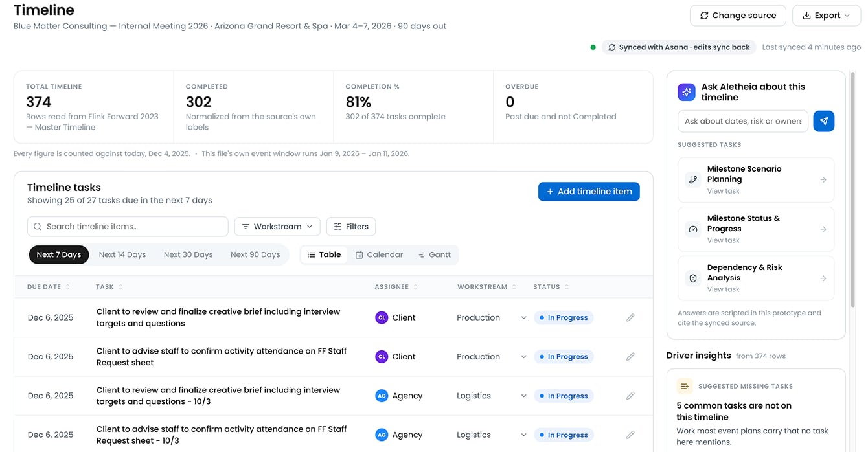Sort by Status using its header icon
The image size is (868, 452).
(567, 287)
